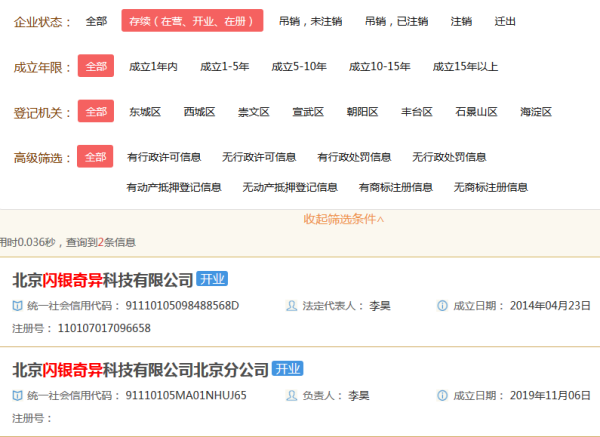Filter by 有行政处罚信息
The height and width of the screenshot is (437, 600).
[x=354, y=157]
